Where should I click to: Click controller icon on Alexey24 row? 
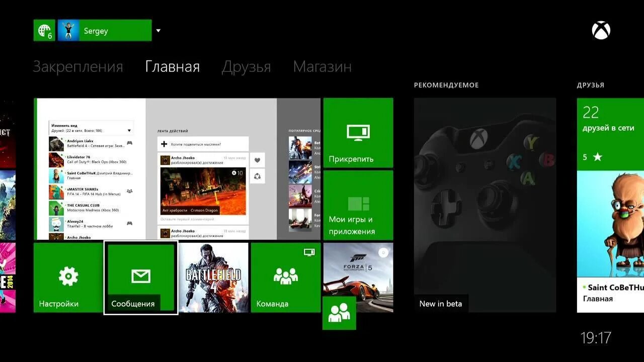[x=129, y=223]
